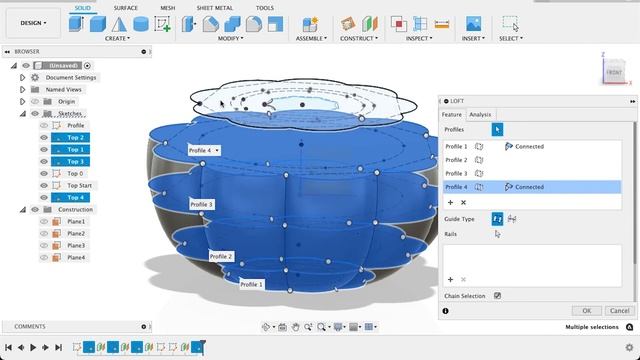
Task: Expand the Named Views node
Action: click(22, 89)
